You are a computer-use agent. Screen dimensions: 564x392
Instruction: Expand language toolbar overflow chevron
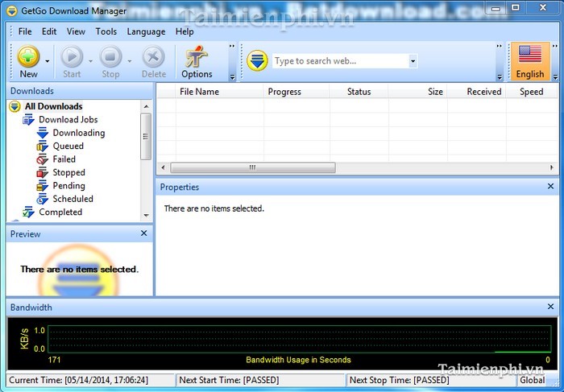(x=555, y=46)
